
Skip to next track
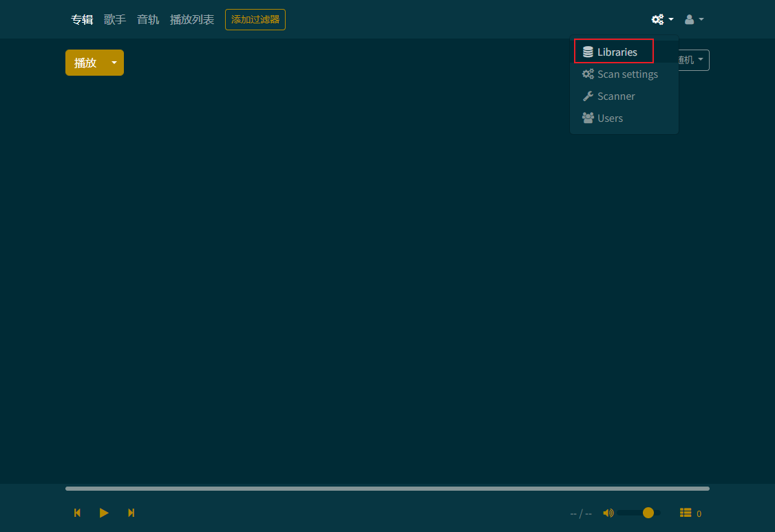click(131, 513)
